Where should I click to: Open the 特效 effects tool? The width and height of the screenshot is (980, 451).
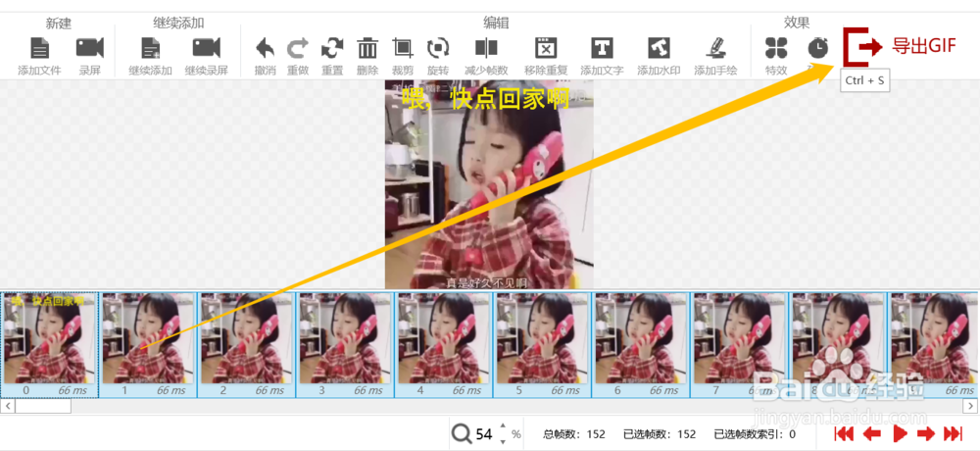[776, 48]
